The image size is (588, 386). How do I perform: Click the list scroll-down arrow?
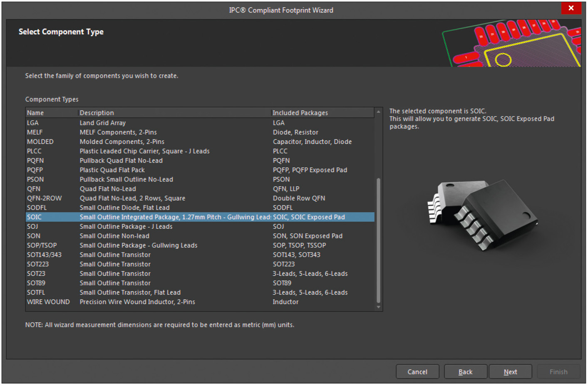(x=378, y=307)
